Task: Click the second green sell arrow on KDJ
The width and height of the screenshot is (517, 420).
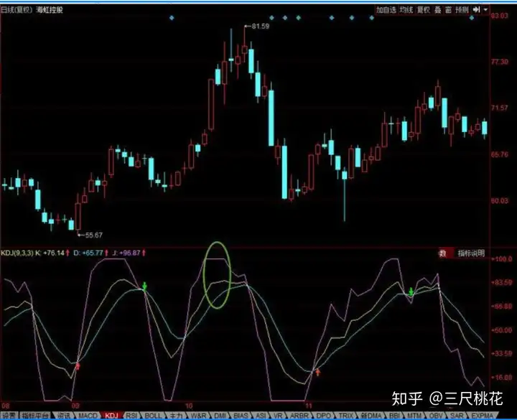Action: (411, 291)
